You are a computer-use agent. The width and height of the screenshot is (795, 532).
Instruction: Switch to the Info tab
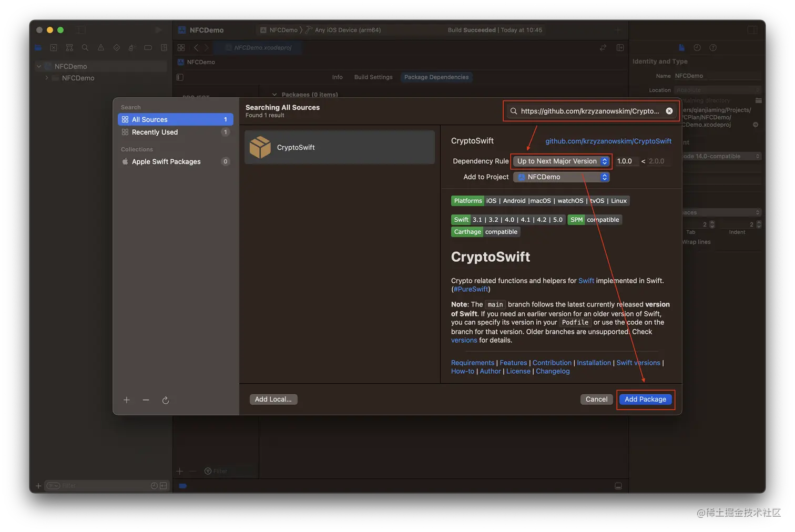pos(338,77)
